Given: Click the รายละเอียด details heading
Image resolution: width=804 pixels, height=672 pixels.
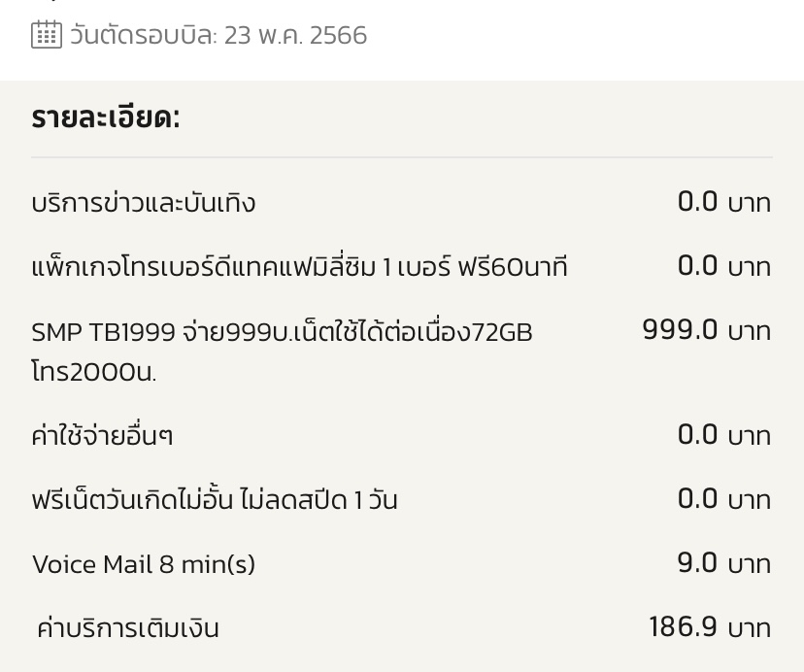Looking at the screenshot, I should (106, 118).
